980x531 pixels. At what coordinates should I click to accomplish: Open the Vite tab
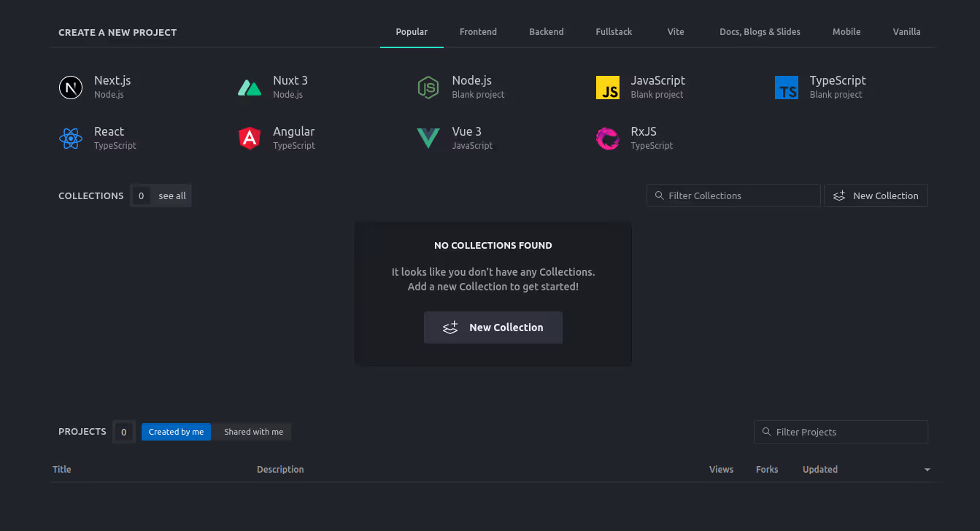pos(676,32)
